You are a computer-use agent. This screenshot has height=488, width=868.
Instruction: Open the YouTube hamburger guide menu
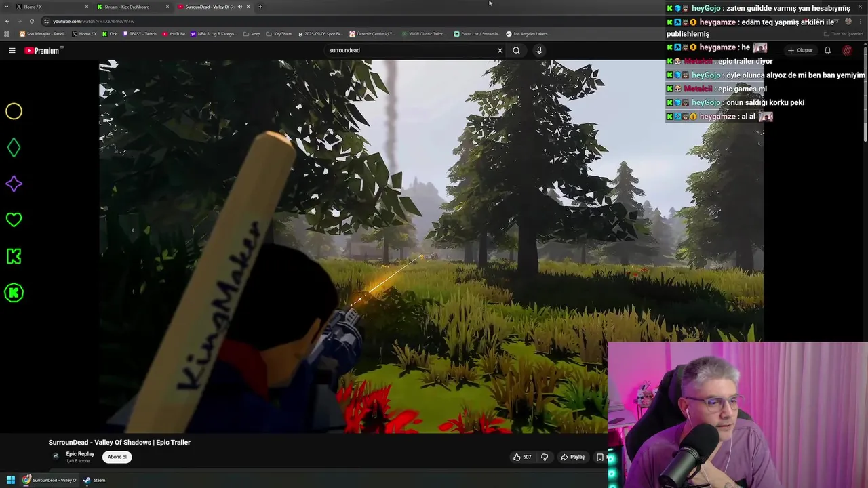[x=12, y=50]
